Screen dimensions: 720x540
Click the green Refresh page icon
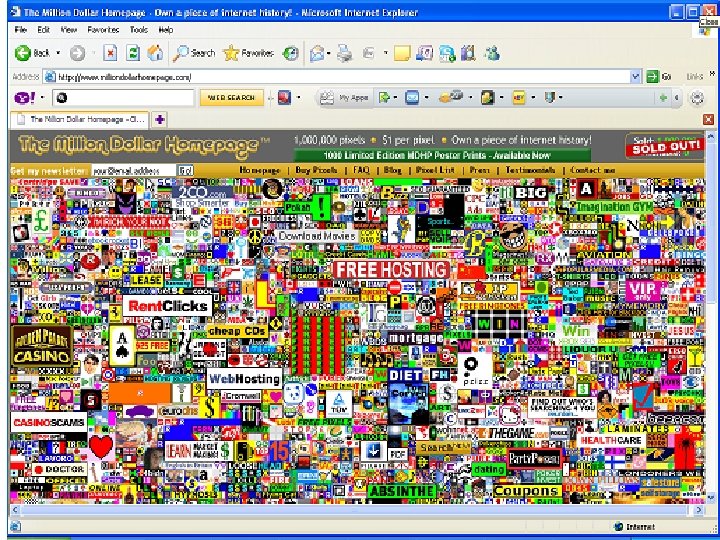point(133,53)
